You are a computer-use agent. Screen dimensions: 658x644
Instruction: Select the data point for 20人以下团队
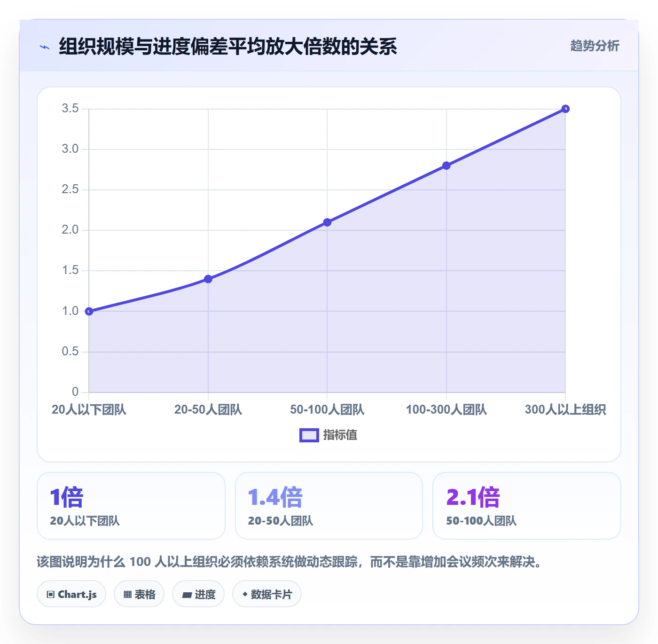tap(89, 311)
